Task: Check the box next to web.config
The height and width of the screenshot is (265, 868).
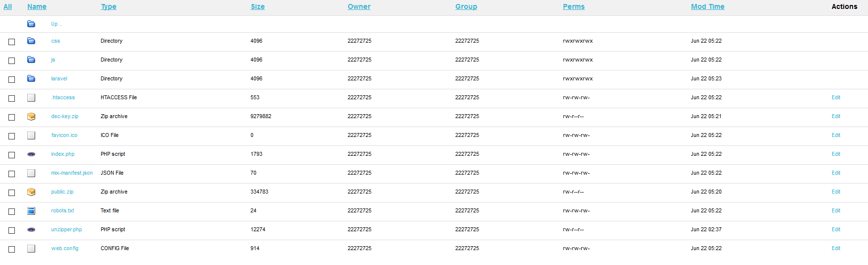Action: point(12,249)
